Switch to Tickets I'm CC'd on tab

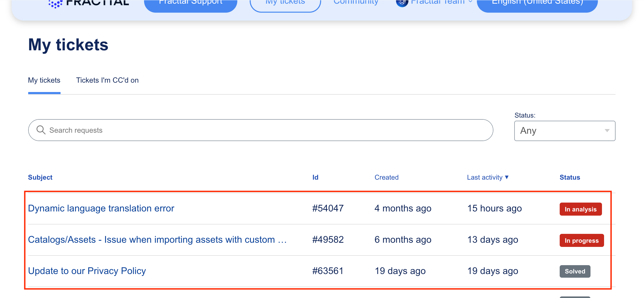pos(107,80)
